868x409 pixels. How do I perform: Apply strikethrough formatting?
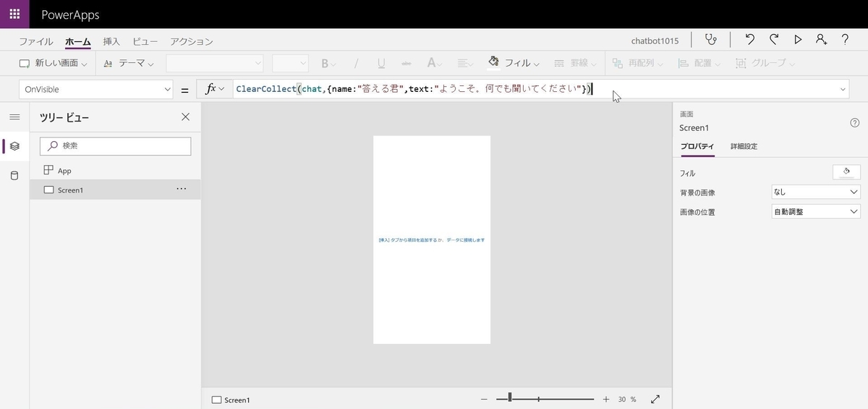coord(407,64)
